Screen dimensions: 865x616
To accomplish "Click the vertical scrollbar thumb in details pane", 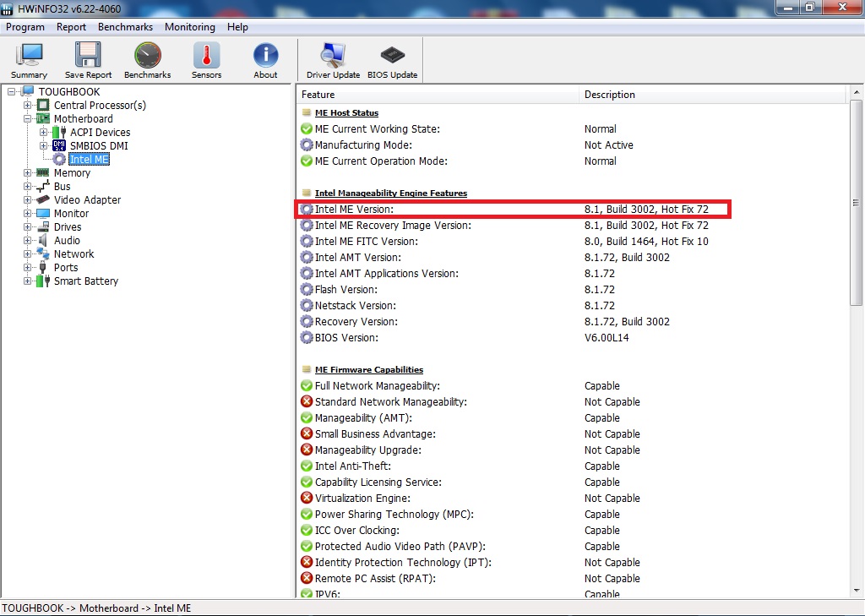I will (x=856, y=203).
